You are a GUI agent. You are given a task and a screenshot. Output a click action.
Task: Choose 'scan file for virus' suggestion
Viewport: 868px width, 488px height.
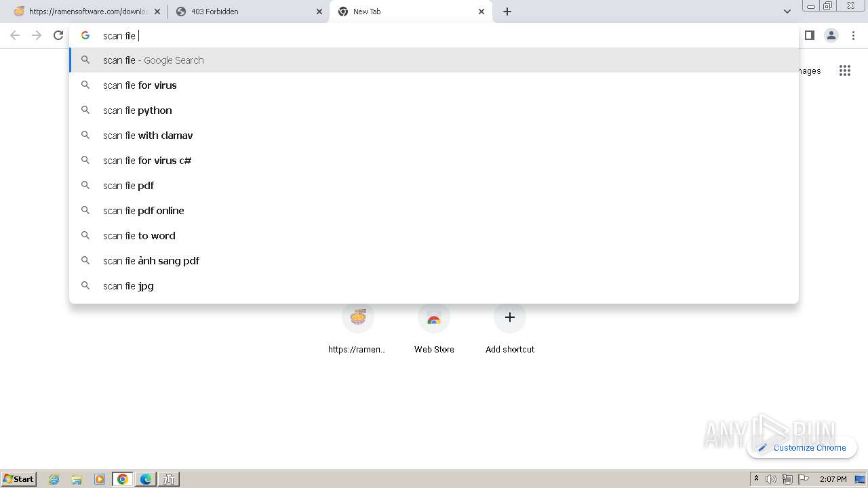[434, 85]
